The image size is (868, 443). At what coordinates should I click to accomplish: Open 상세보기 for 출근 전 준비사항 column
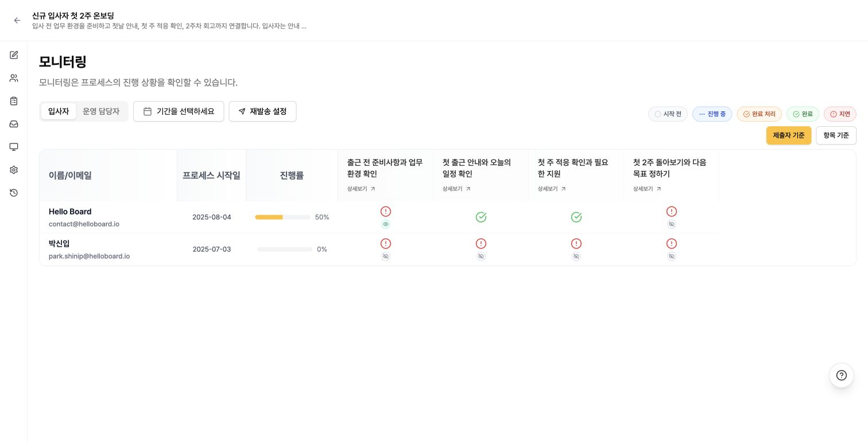[361, 189]
